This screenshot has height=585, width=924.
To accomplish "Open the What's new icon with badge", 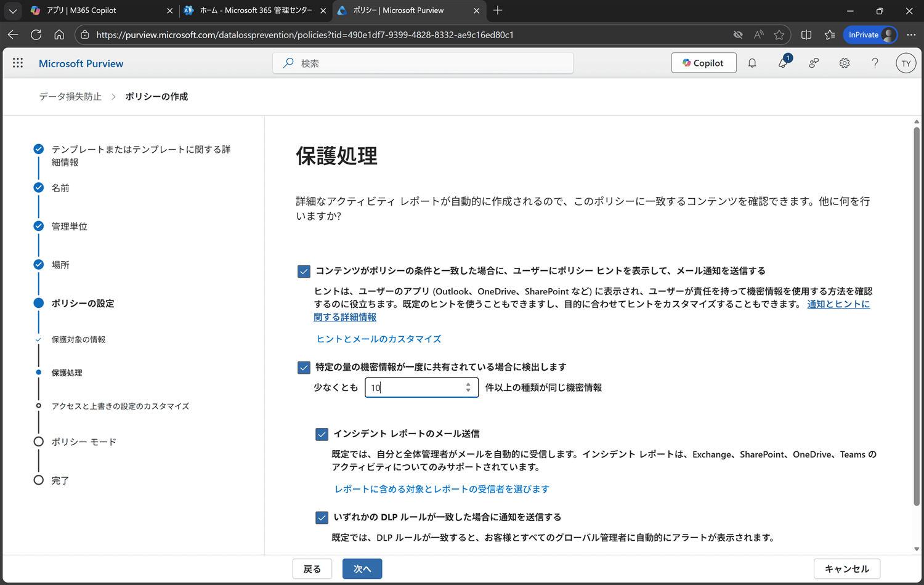I will point(783,62).
